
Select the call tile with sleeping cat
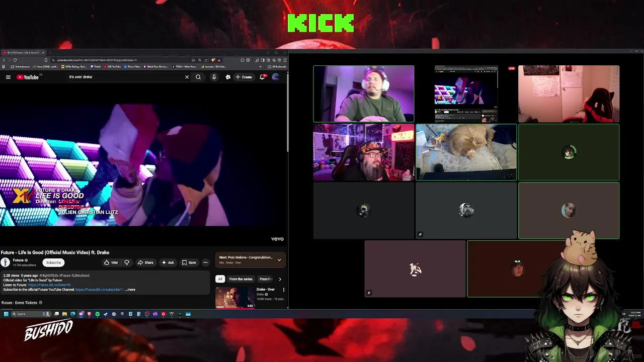click(x=466, y=152)
